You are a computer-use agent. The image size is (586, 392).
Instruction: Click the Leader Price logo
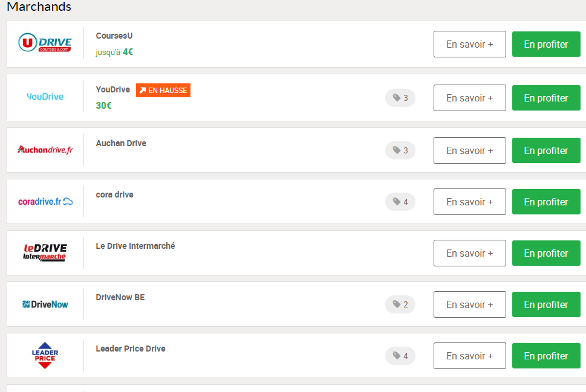45,355
